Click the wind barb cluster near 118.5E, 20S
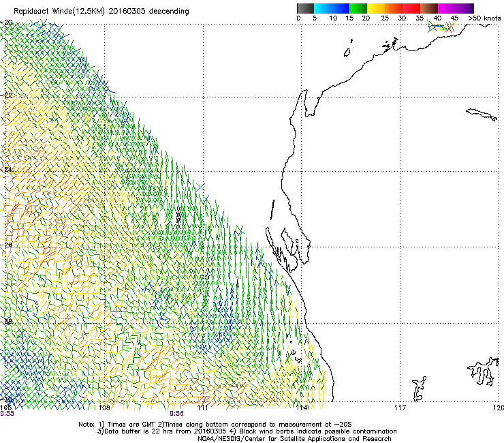Image resolution: width=504 pixels, height=443 pixels. point(442,27)
